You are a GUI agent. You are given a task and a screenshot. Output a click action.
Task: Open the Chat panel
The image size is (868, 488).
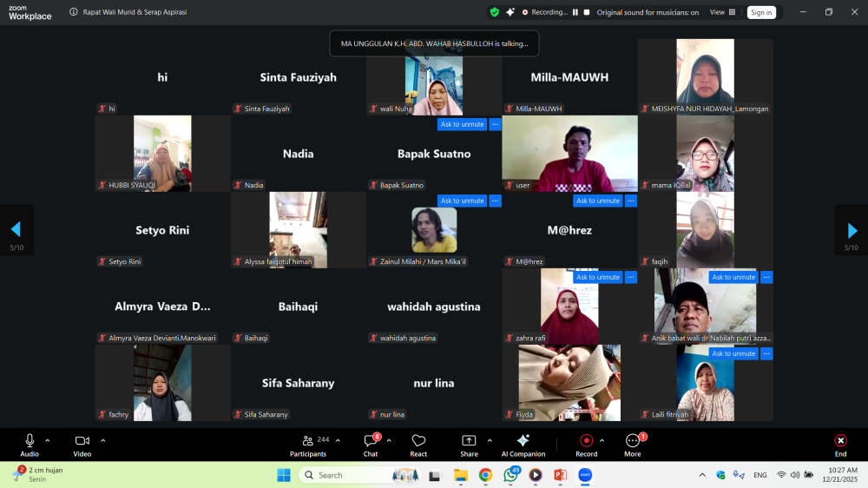click(x=371, y=445)
